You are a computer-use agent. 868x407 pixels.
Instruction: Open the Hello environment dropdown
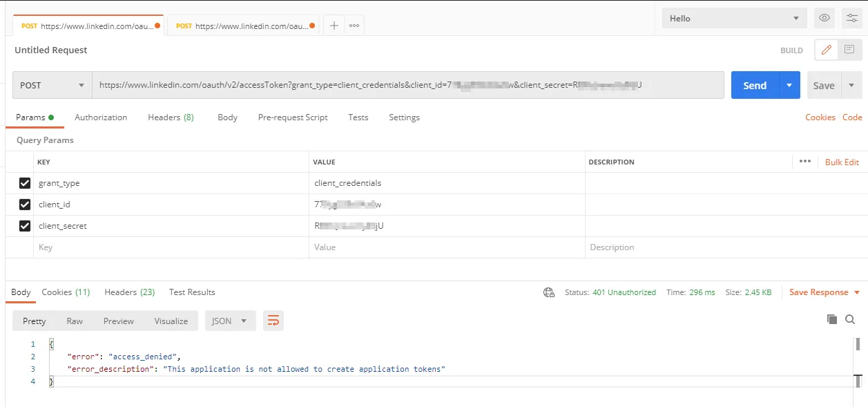pyautogui.click(x=734, y=18)
